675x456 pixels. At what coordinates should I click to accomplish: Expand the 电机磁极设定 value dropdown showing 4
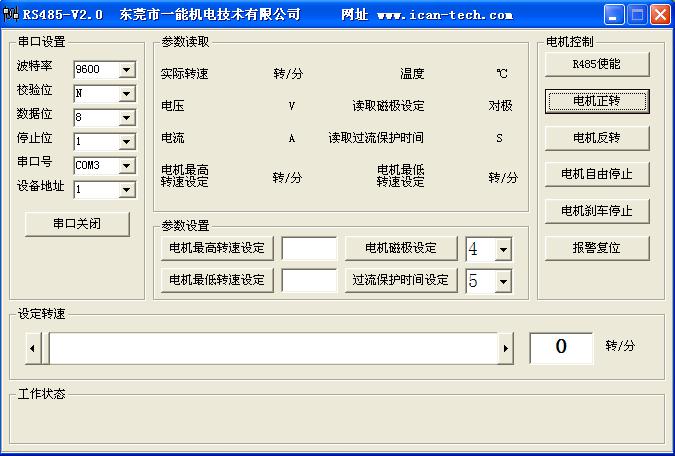503,249
